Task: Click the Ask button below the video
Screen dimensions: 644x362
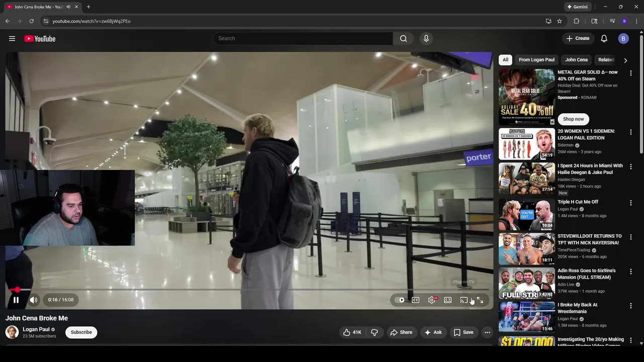Action: (x=433, y=332)
